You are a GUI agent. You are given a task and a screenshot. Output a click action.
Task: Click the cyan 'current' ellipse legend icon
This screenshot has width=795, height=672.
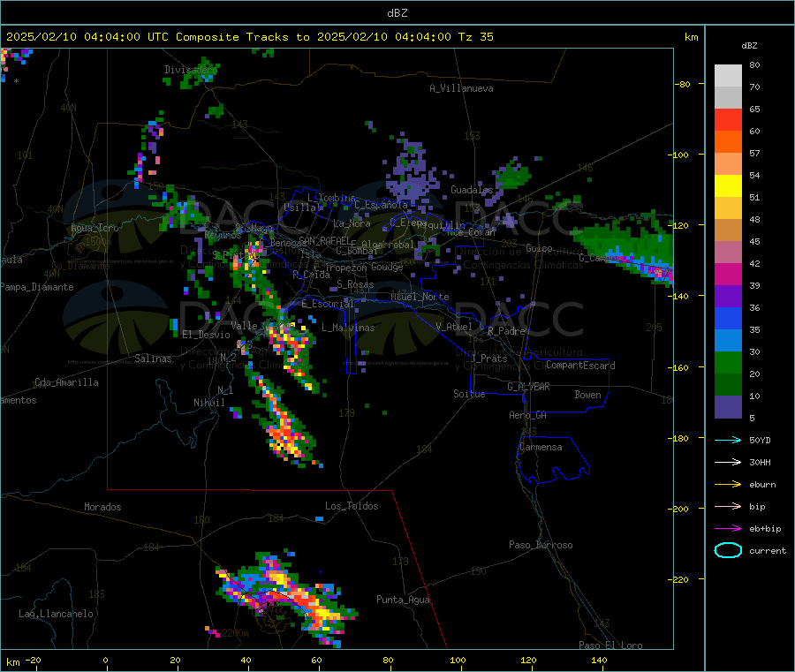click(x=728, y=550)
